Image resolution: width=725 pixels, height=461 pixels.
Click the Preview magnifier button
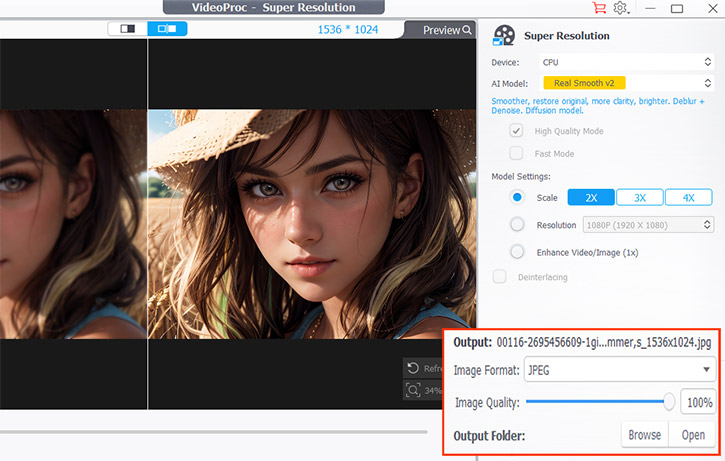[440, 30]
